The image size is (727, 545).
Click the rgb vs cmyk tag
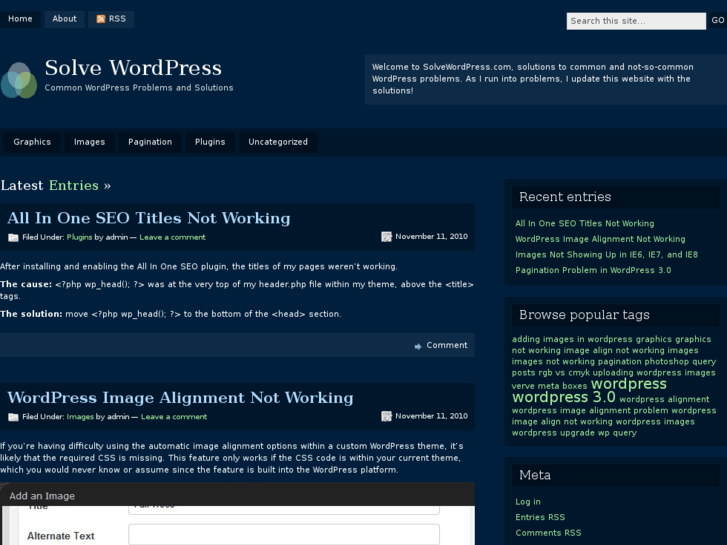tap(564, 372)
